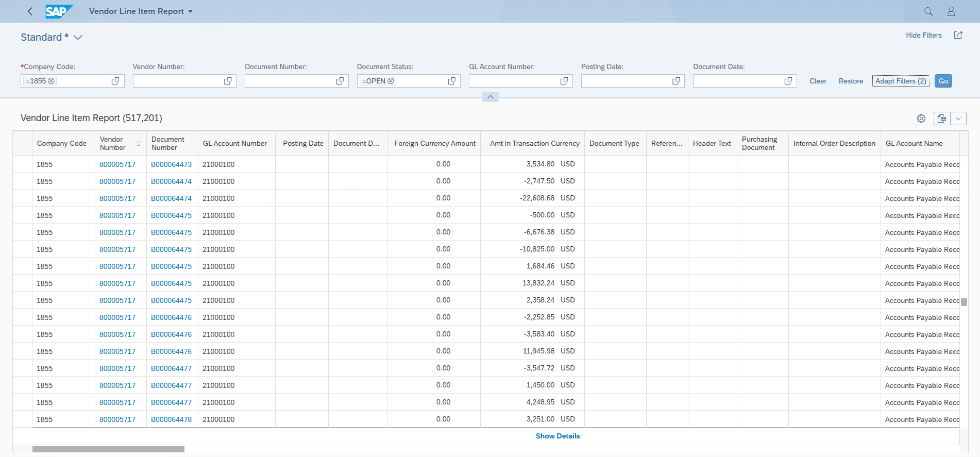Open the Standard variant dropdown
The width and height of the screenshot is (980, 457).
coord(78,37)
